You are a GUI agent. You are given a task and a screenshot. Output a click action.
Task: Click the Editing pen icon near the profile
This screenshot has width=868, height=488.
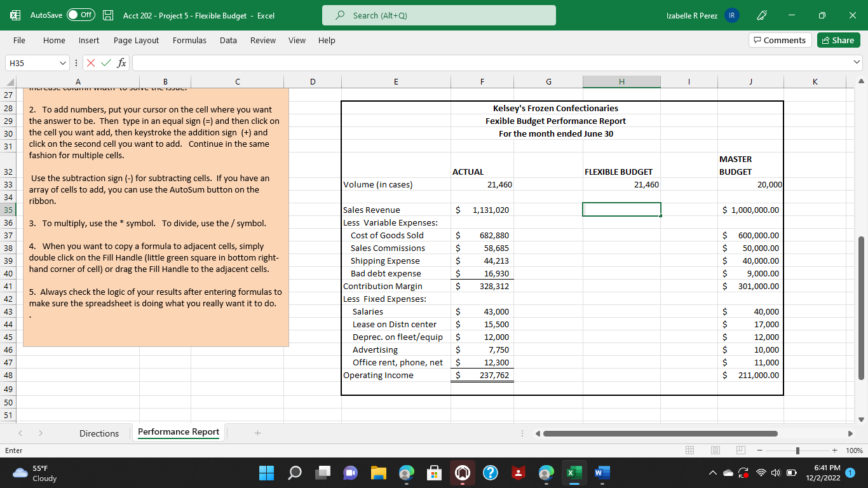coord(763,15)
